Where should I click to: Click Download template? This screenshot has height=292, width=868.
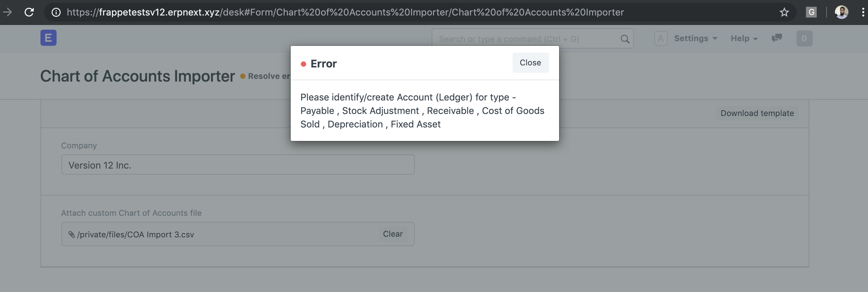(x=756, y=113)
